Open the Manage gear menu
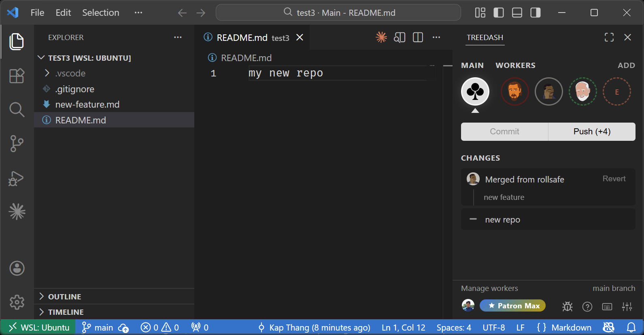The width and height of the screenshot is (644, 335). click(x=17, y=302)
